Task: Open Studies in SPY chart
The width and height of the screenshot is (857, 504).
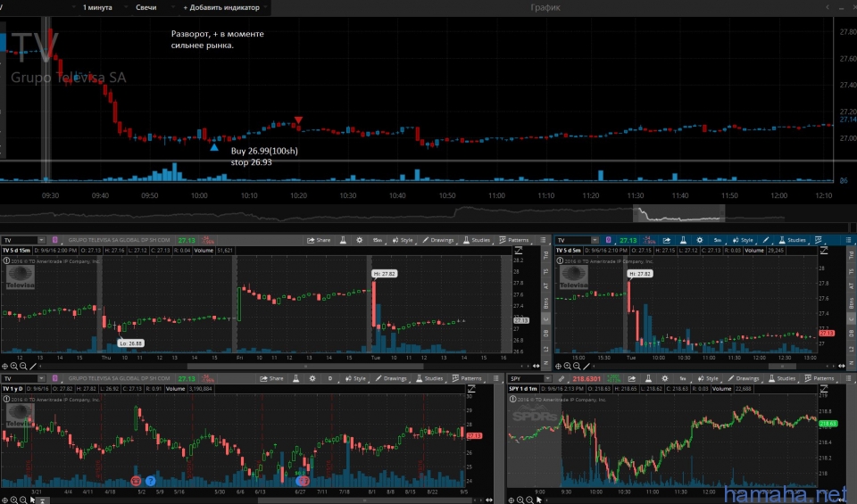Action: [x=782, y=378]
